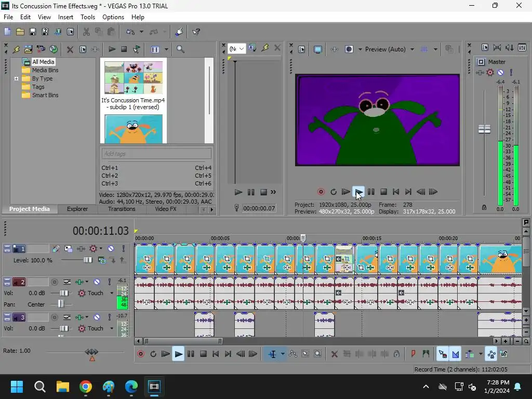Open Touch automation dropdown on track 3
The width and height of the screenshot is (532, 399).
(x=112, y=328)
